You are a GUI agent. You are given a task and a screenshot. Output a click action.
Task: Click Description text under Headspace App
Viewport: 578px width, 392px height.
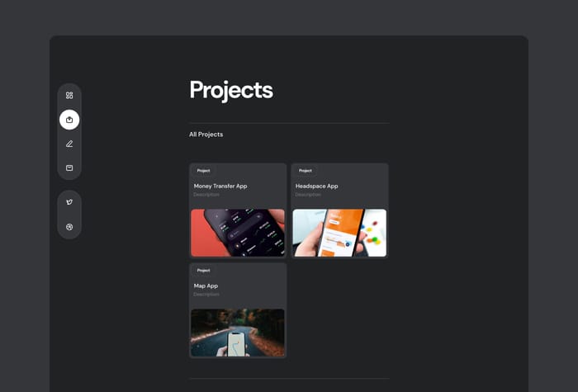308,195
